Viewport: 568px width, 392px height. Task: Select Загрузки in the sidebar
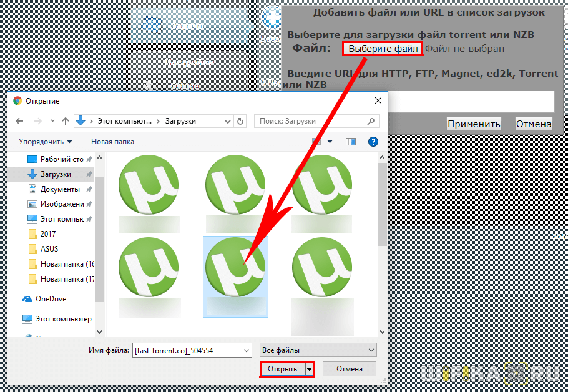point(51,174)
